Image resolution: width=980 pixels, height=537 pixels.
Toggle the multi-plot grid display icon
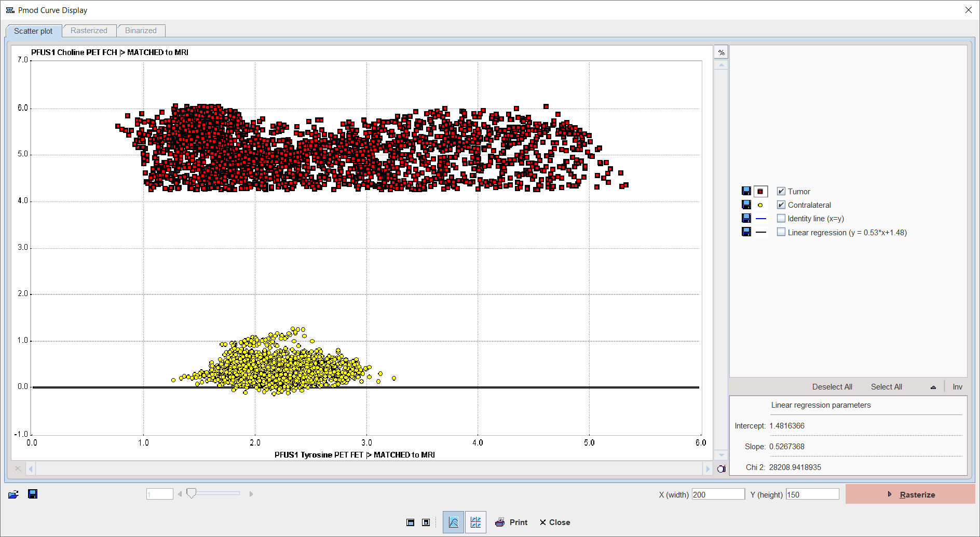(x=475, y=522)
